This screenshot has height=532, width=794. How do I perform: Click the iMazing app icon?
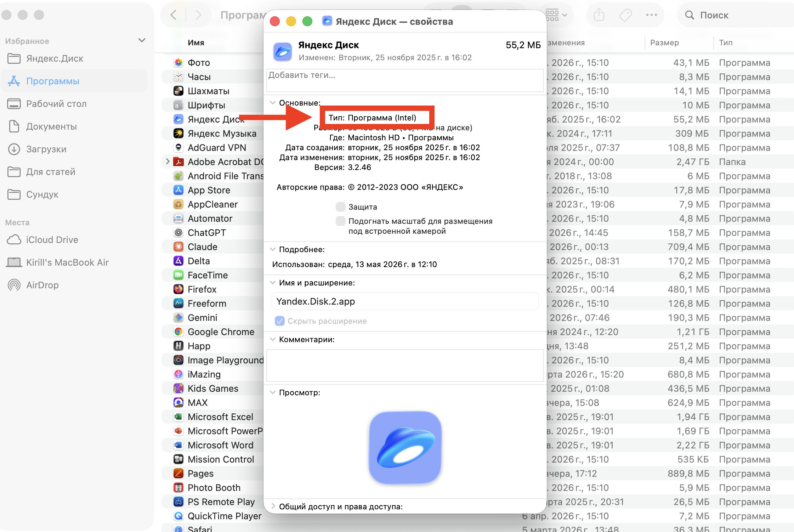pos(178,374)
